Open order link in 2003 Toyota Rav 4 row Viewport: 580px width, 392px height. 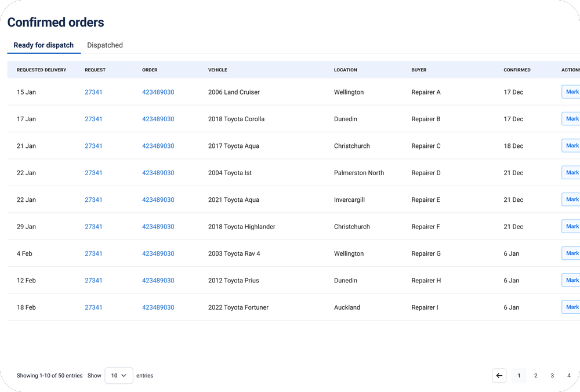pyautogui.click(x=158, y=253)
